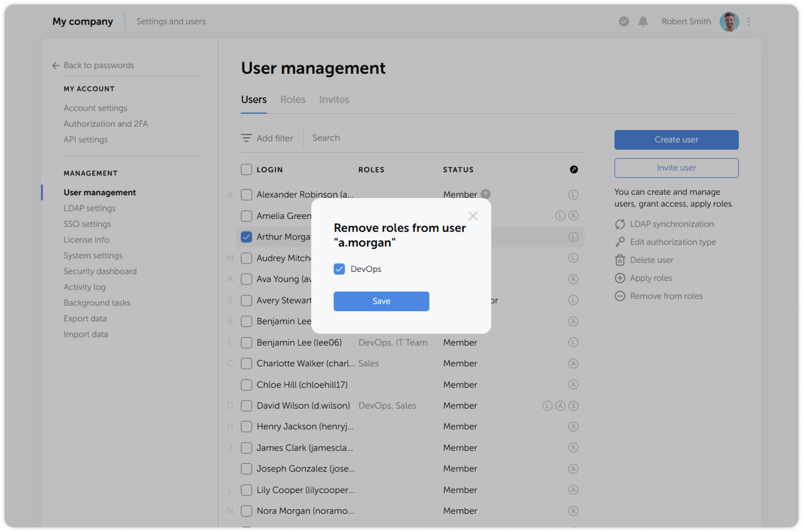Viewport: 803px width, 532px height.
Task: Check Alexander Robinson's row checkbox
Action: click(246, 194)
